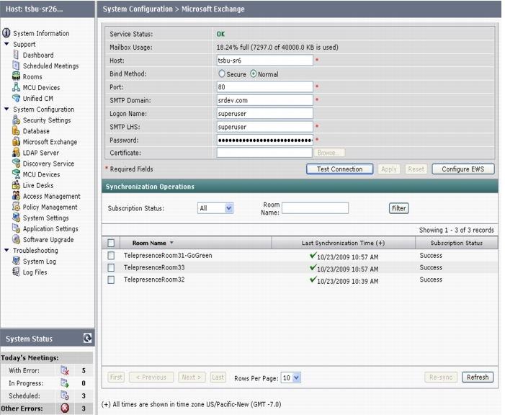
Task: Click the Subscription Status column header
Action: coord(456,243)
